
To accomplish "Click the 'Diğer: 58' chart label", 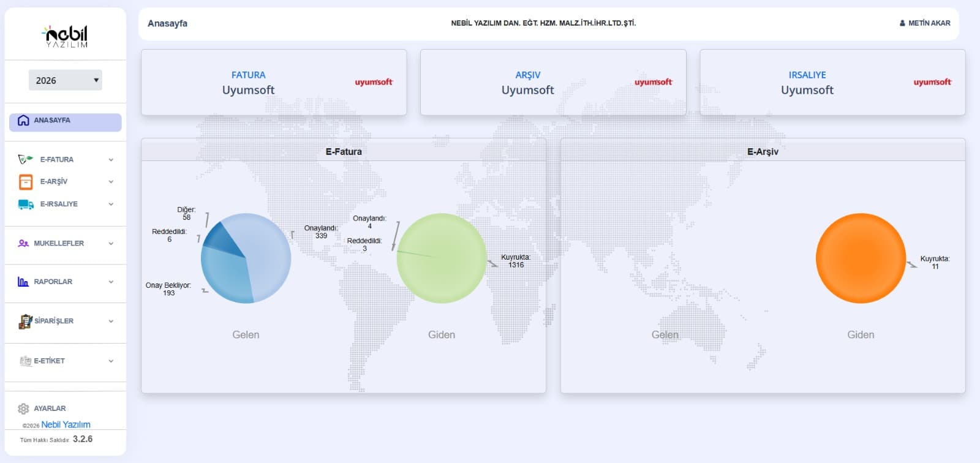I will [x=186, y=213].
